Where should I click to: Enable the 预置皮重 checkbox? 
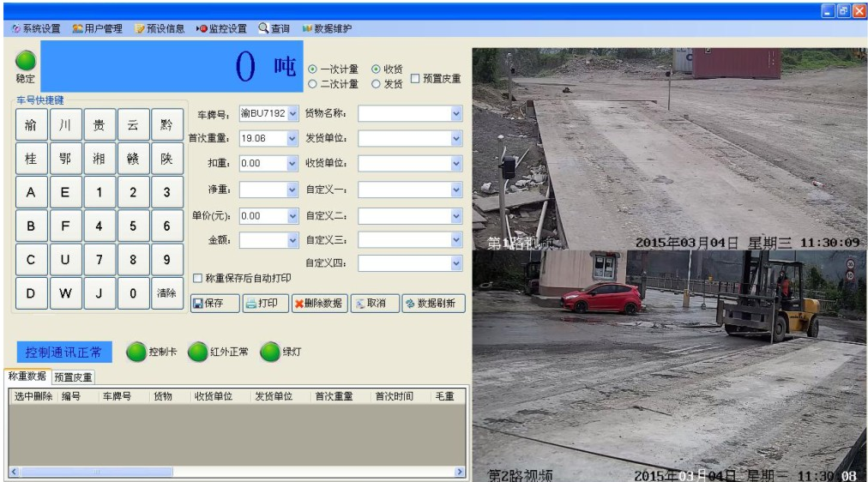[416, 78]
